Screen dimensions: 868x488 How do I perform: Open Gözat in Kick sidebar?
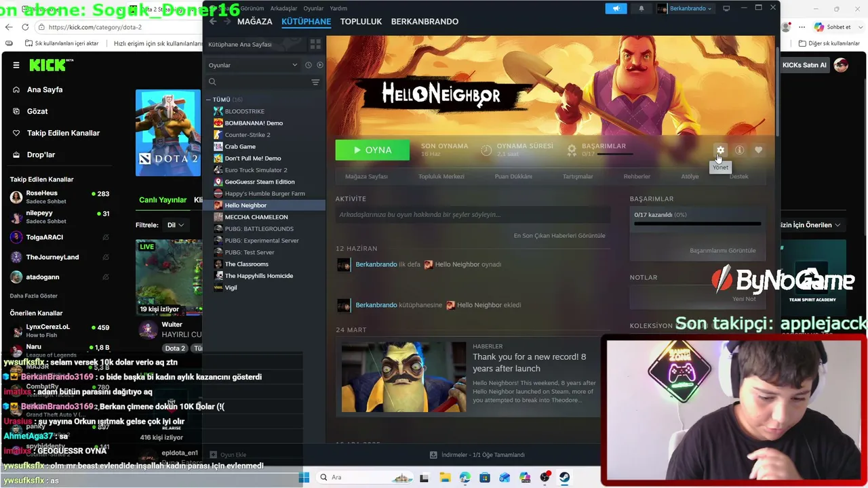point(37,111)
